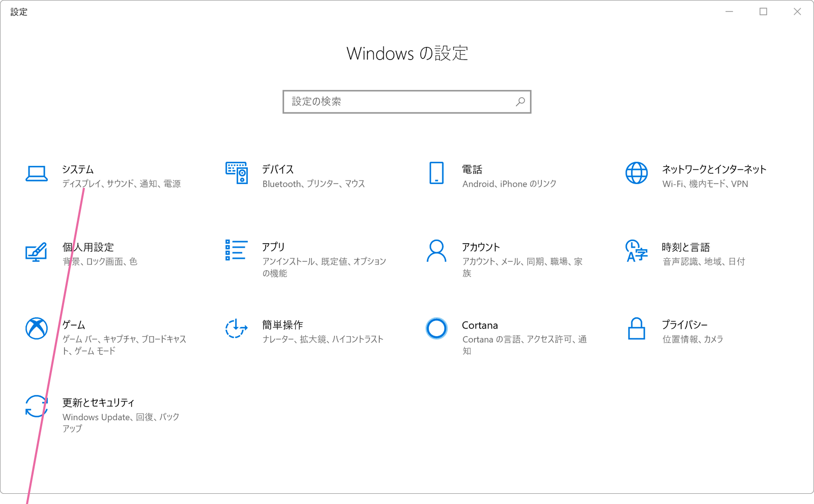The height and width of the screenshot is (504, 814).
Task: Maximize the 設定 window
Action: coord(763,12)
